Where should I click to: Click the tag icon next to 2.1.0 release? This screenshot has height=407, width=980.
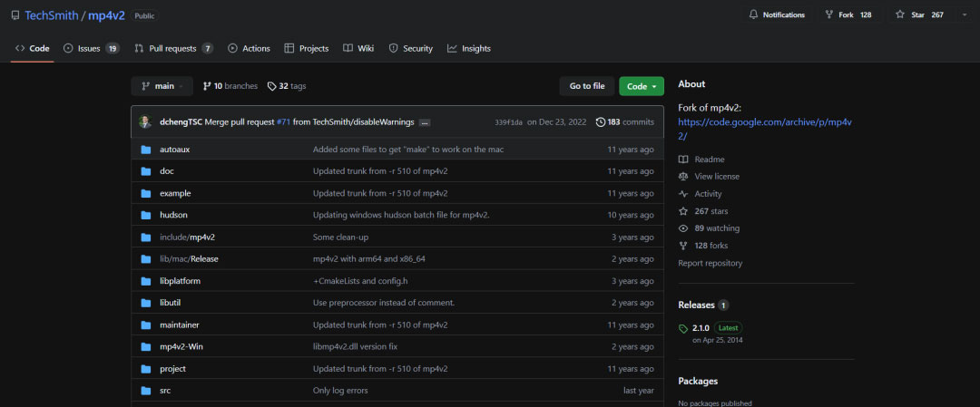pos(683,328)
